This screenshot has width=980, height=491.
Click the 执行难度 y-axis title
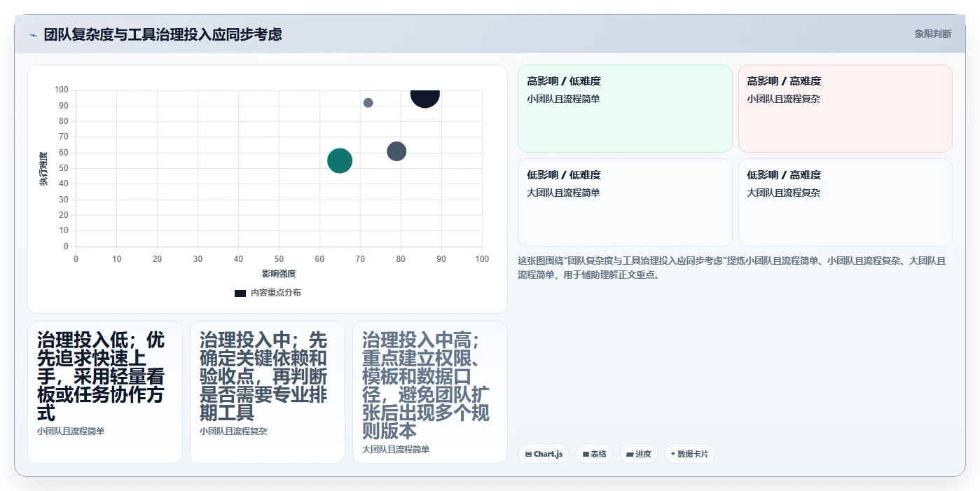(x=43, y=168)
